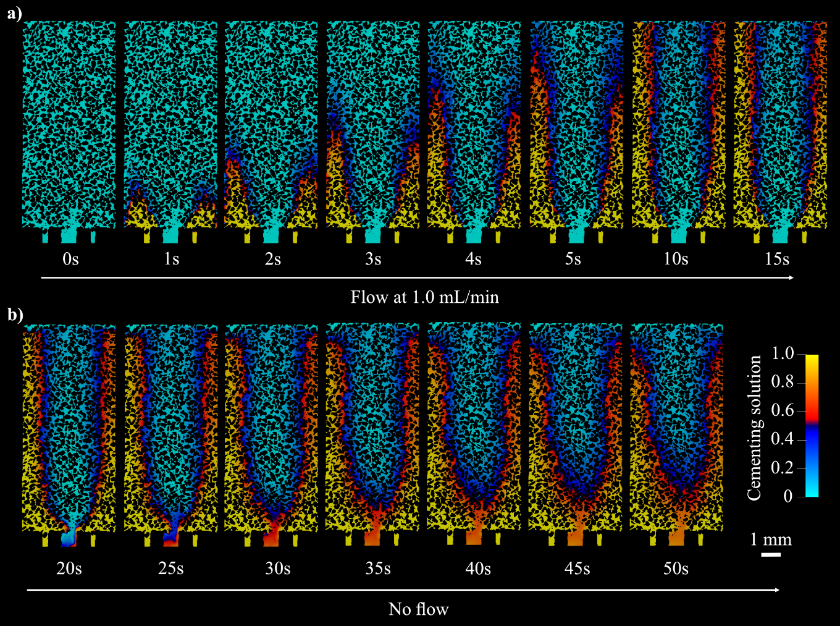Click the '10s' time label

tap(676, 259)
